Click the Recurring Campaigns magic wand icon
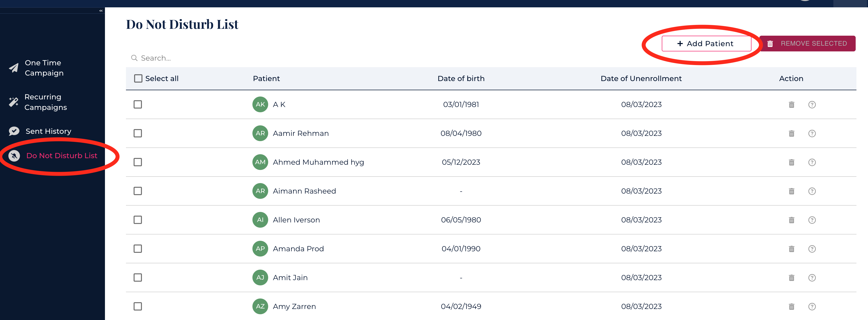The image size is (868, 320). pyautogui.click(x=14, y=102)
